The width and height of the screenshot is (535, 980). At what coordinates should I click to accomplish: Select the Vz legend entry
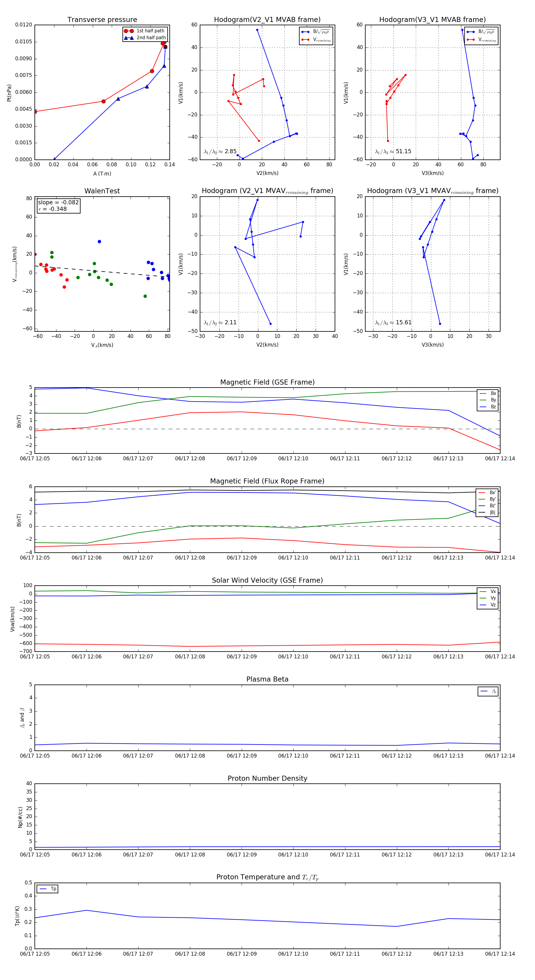(x=488, y=605)
